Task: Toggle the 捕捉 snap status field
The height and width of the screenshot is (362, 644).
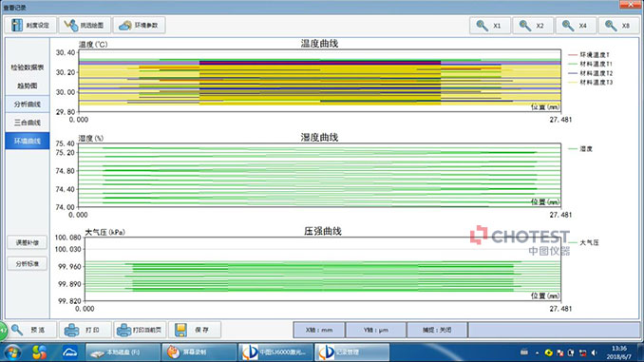Action: (x=437, y=330)
